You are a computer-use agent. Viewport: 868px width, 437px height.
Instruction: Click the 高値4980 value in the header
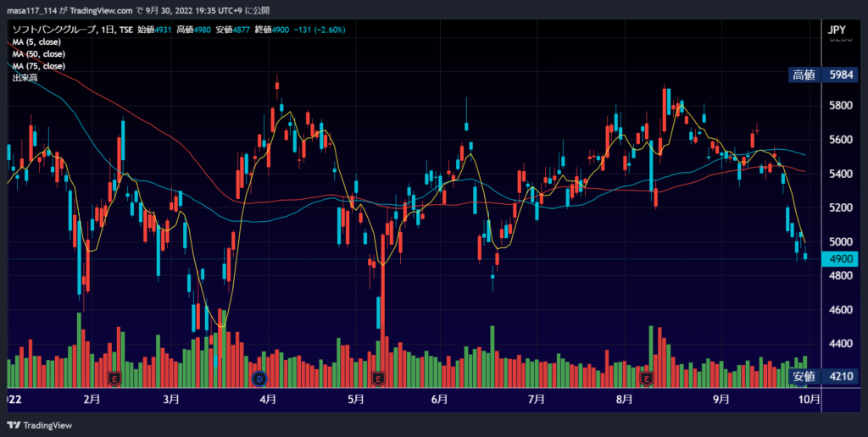[194, 30]
